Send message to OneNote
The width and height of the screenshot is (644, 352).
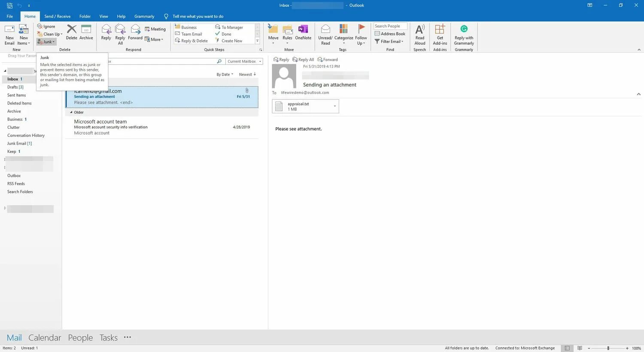(x=303, y=33)
